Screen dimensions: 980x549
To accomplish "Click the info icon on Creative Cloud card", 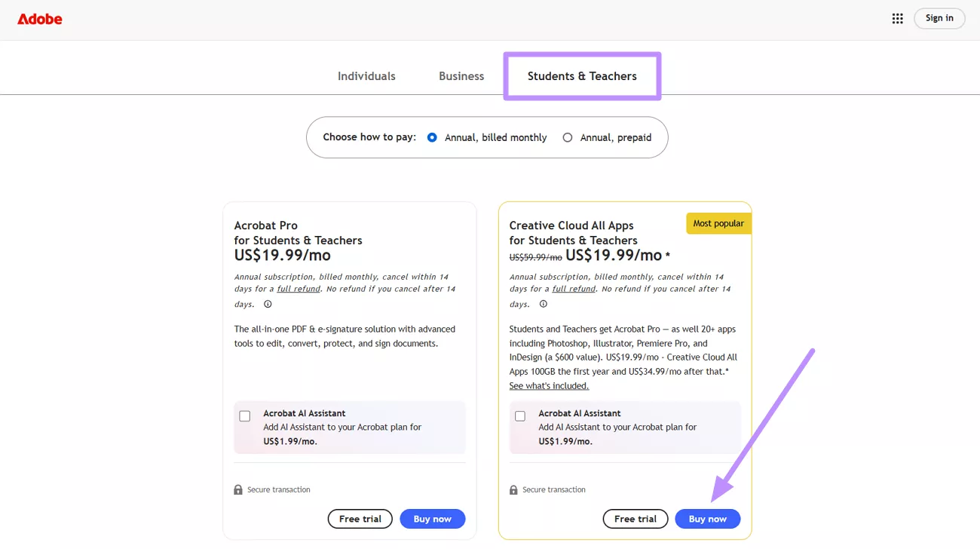I will 543,304.
